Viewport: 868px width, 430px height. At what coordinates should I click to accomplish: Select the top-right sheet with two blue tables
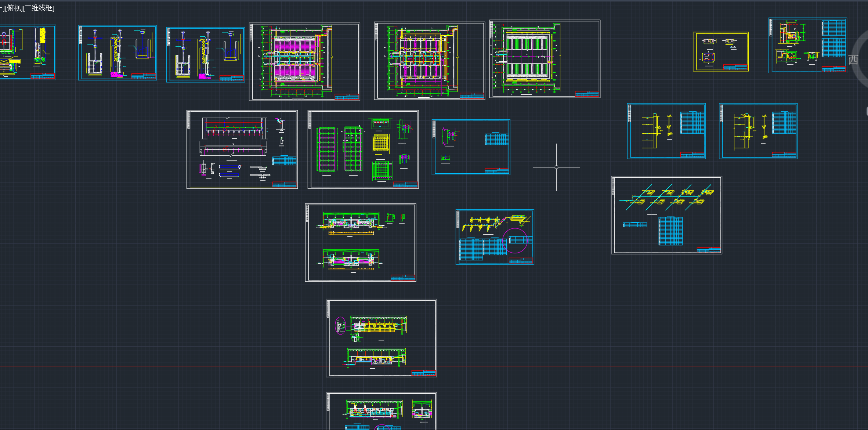[808, 45]
